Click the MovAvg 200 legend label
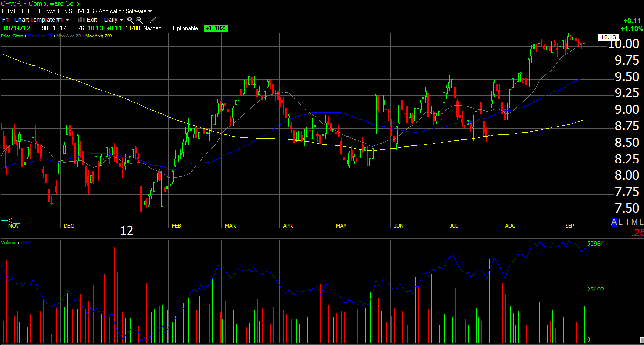This screenshot has width=644, height=345. [99, 36]
